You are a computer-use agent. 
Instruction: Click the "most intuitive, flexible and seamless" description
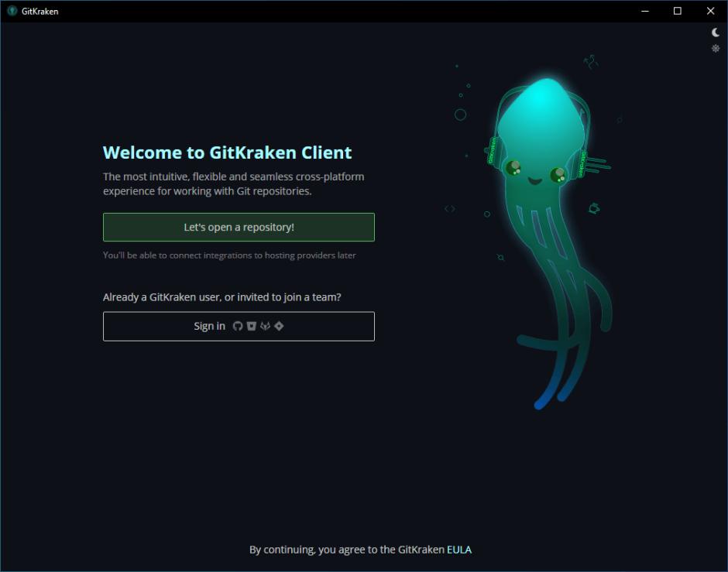234,183
